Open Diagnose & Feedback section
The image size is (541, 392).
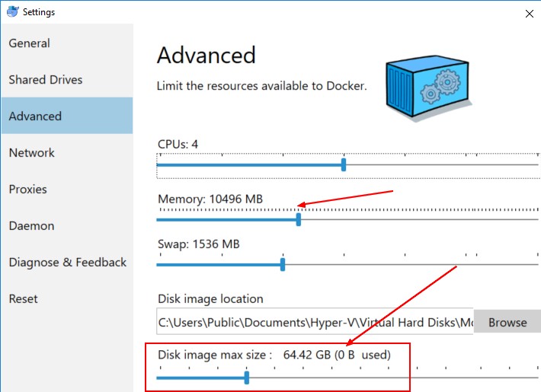(x=68, y=263)
